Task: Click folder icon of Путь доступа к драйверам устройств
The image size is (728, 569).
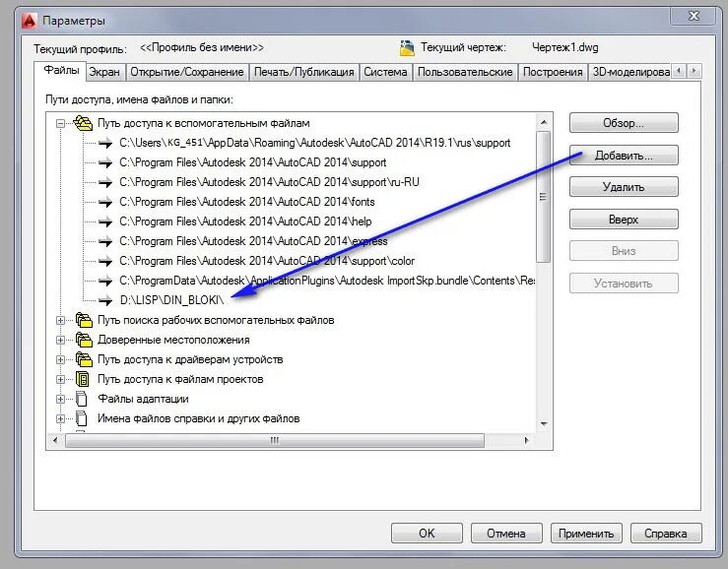Action: (x=84, y=359)
